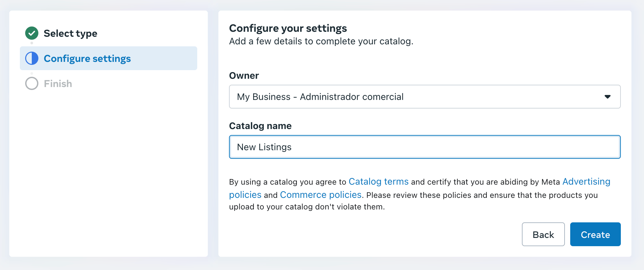Open the Commerce policies link

point(320,195)
